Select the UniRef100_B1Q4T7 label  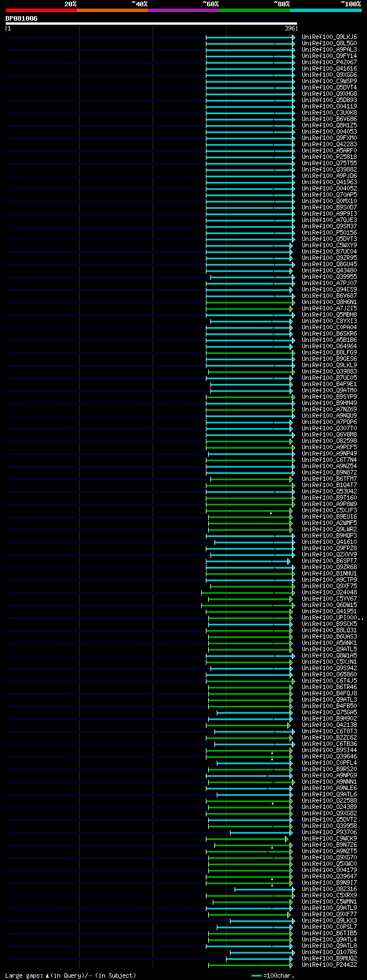click(x=329, y=485)
